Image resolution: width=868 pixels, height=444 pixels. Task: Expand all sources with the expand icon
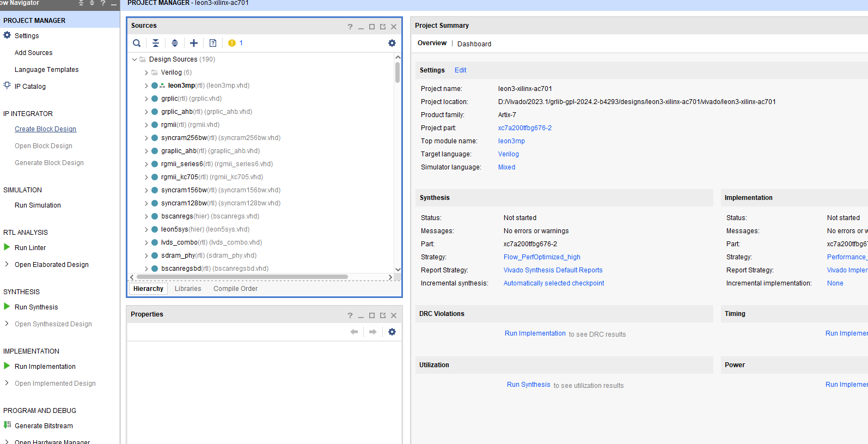click(175, 43)
